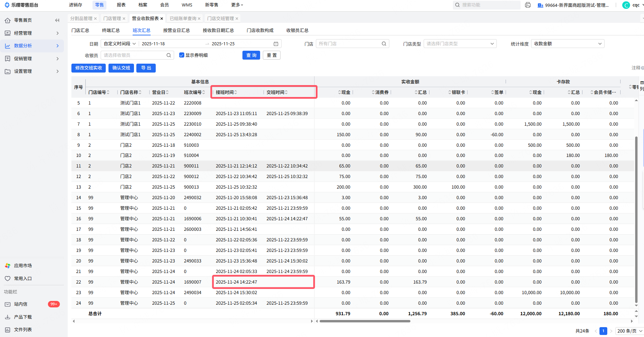The width and height of the screenshot is (644, 337).
Task: Expand the 门店类型 dropdown
Action: point(460,44)
